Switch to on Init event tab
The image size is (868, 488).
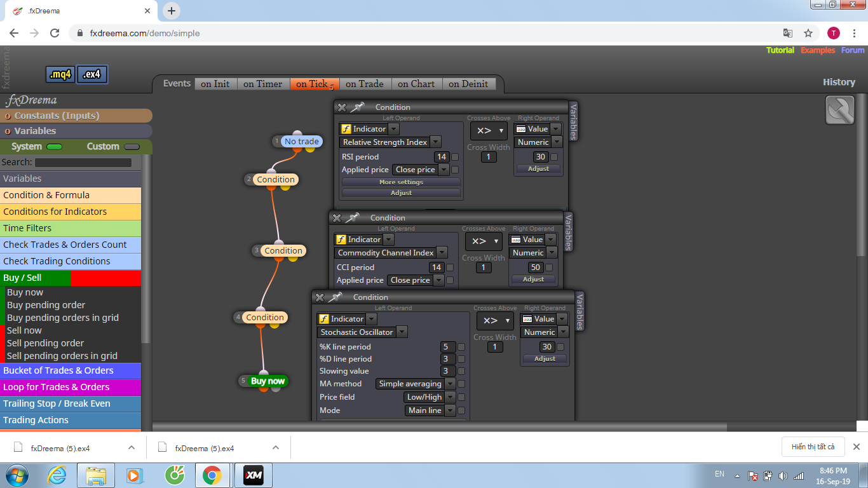tap(215, 84)
